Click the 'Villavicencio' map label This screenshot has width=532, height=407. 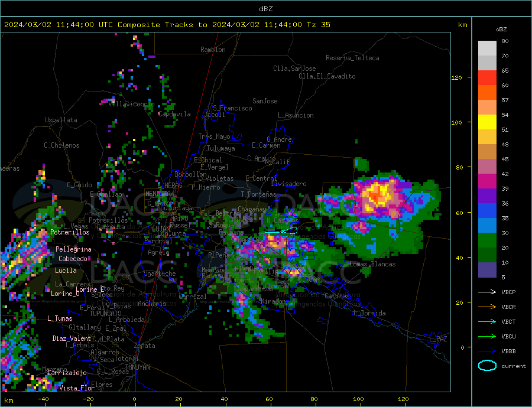click(131, 104)
